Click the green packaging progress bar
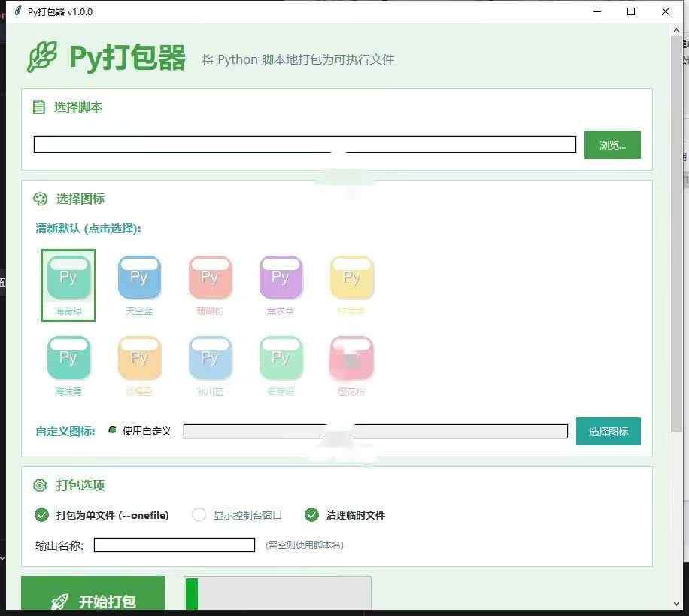 [278, 593]
